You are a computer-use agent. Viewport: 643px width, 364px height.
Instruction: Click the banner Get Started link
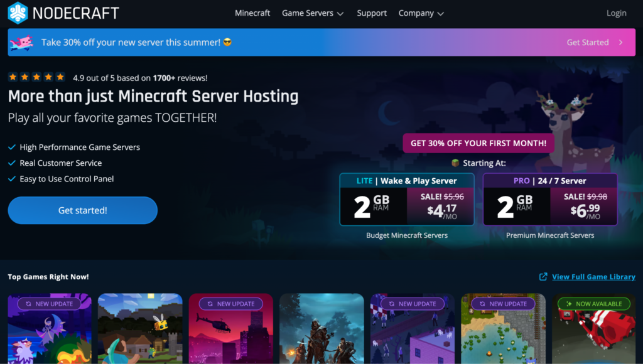(588, 42)
